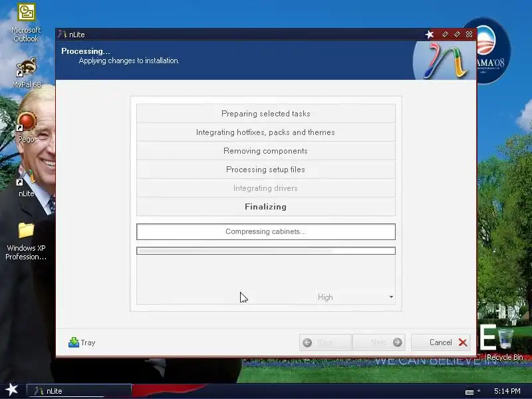Image resolution: width=532 pixels, height=399 pixels.
Task: Open the nLite desktop shortcut
Action: pos(26,184)
